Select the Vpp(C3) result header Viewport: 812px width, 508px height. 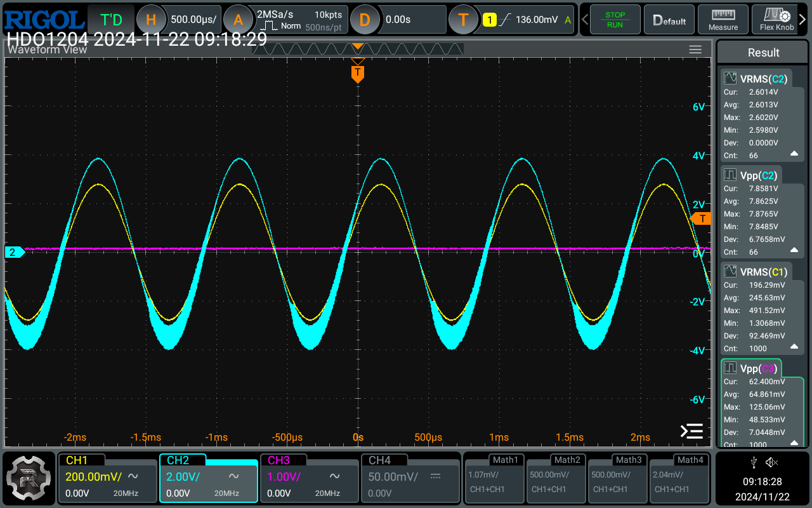click(750, 368)
